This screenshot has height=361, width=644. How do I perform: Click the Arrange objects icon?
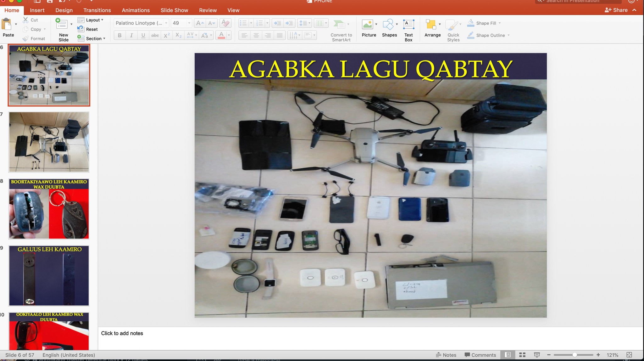(431, 25)
